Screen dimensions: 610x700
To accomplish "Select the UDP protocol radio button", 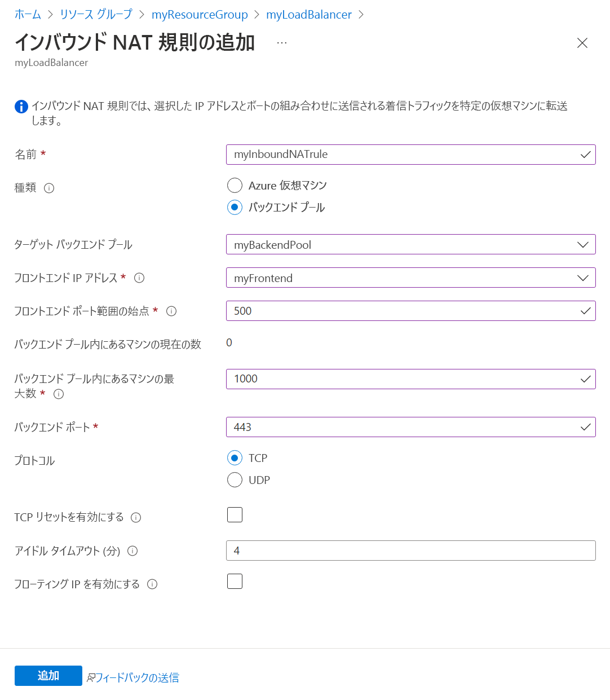I will pyautogui.click(x=235, y=479).
